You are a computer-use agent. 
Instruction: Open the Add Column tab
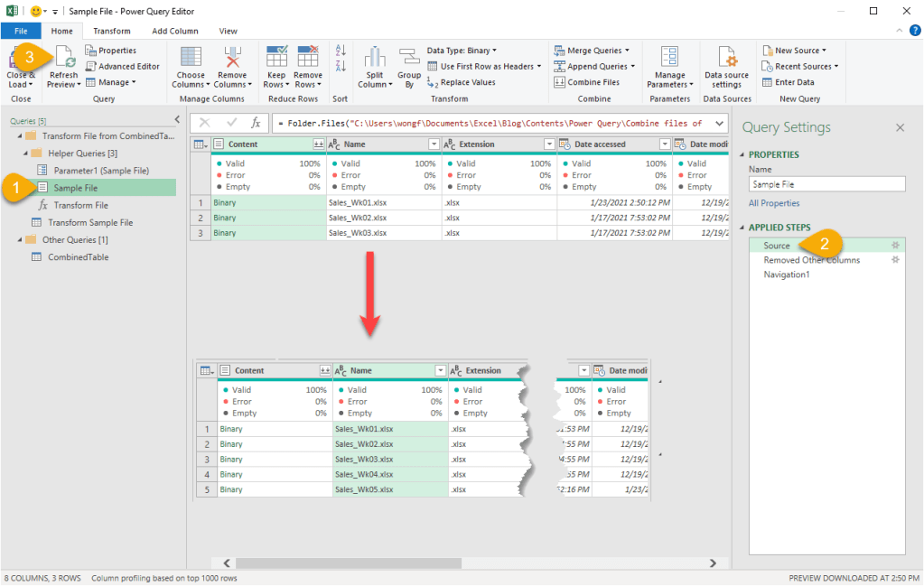pos(174,31)
